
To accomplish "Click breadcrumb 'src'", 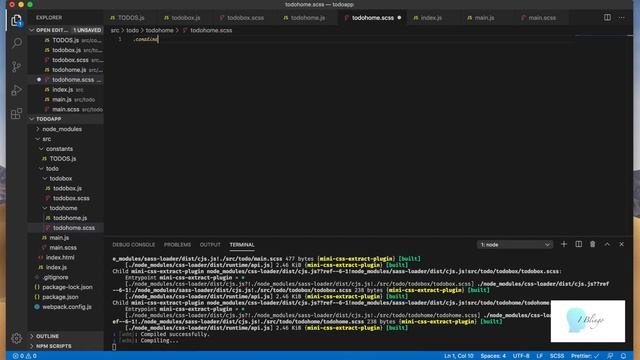I will coord(115,30).
